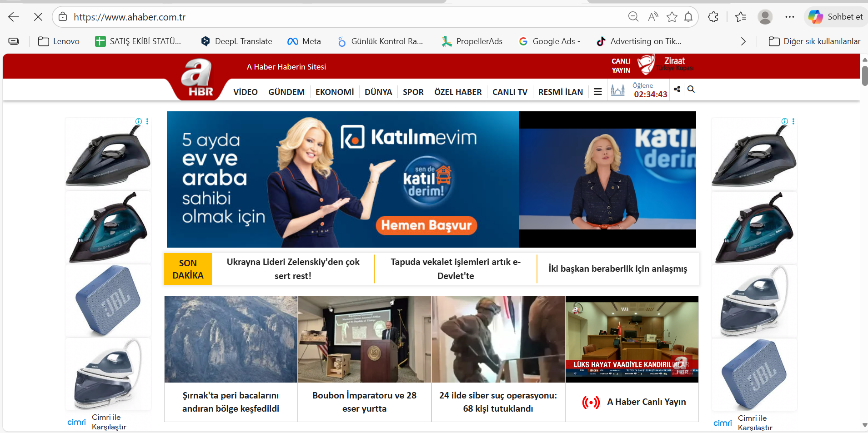
Task: Open the PropellerAds bookmark
Action: point(472,41)
